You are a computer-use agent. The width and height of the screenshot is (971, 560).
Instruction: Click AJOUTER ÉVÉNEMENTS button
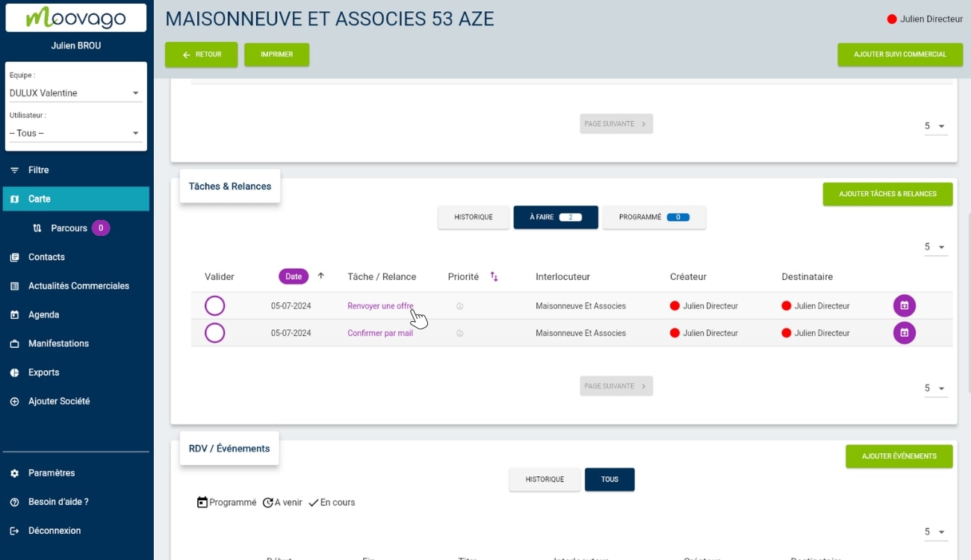[x=899, y=456]
